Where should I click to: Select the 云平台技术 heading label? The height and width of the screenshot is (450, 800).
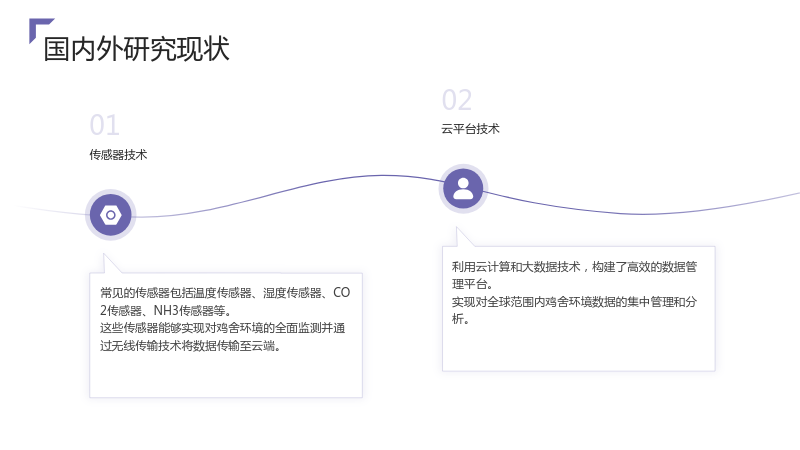coord(470,129)
